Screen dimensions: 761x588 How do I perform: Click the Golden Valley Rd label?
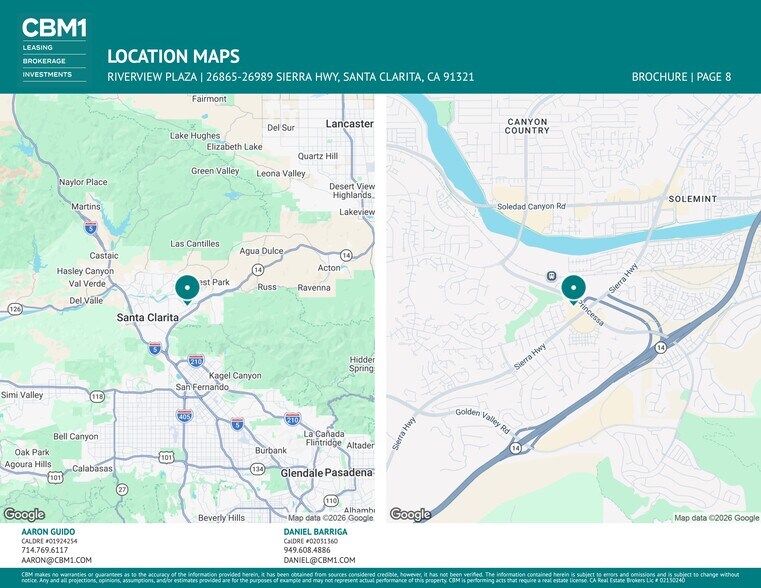click(483, 421)
